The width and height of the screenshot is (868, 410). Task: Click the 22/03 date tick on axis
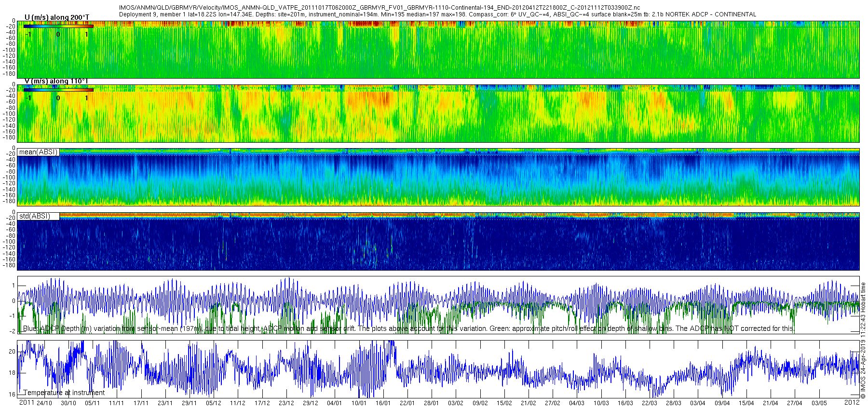pyautogui.click(x=649, y=403)
